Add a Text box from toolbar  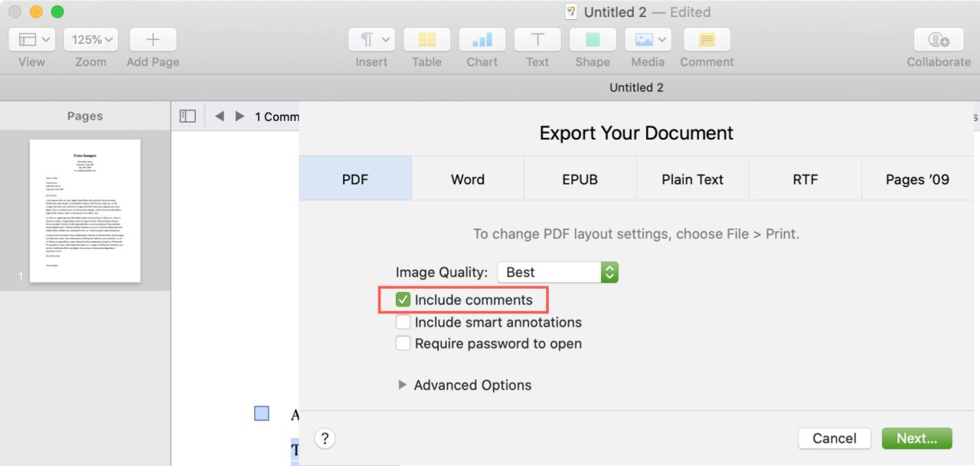pyautogui.click(x=537, y=39)
